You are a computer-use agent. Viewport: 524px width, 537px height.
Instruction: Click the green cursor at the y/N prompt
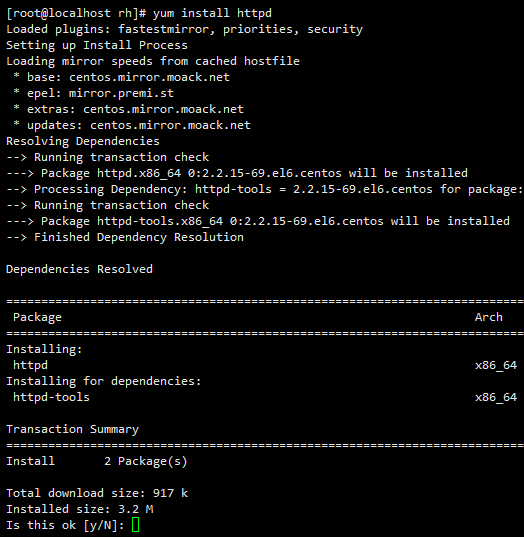tap(135, 525)
